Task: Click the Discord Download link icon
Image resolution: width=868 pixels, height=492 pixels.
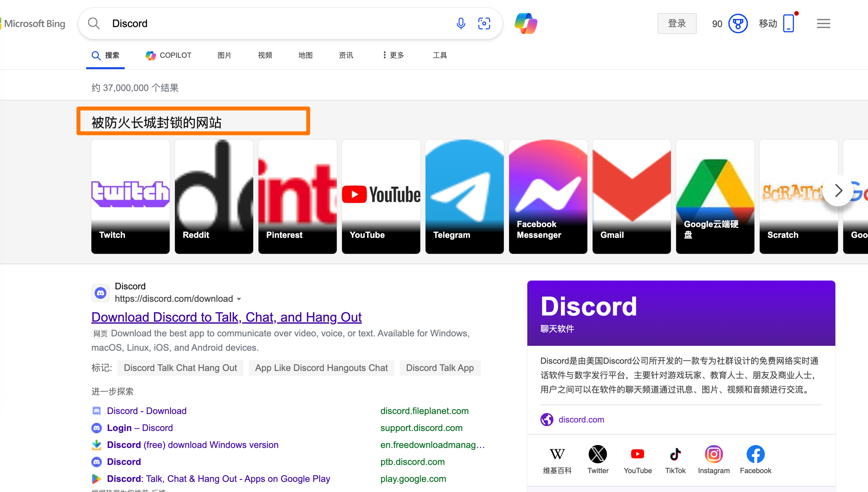Action: click(x=97, y=410)
